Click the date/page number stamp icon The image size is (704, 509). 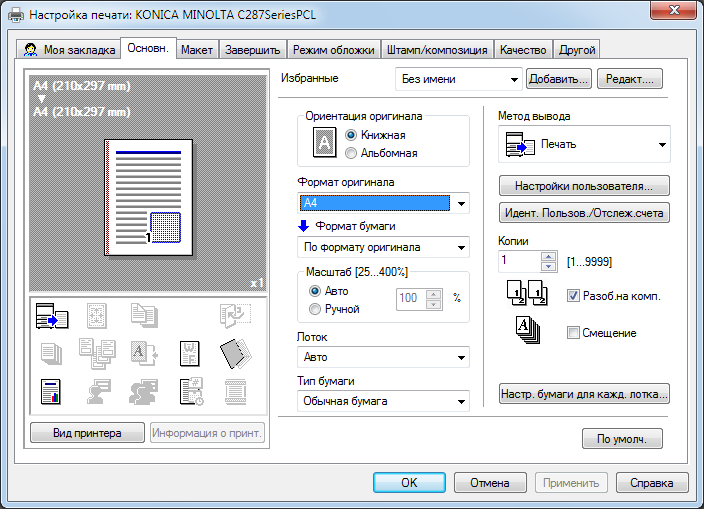(192, 392)
